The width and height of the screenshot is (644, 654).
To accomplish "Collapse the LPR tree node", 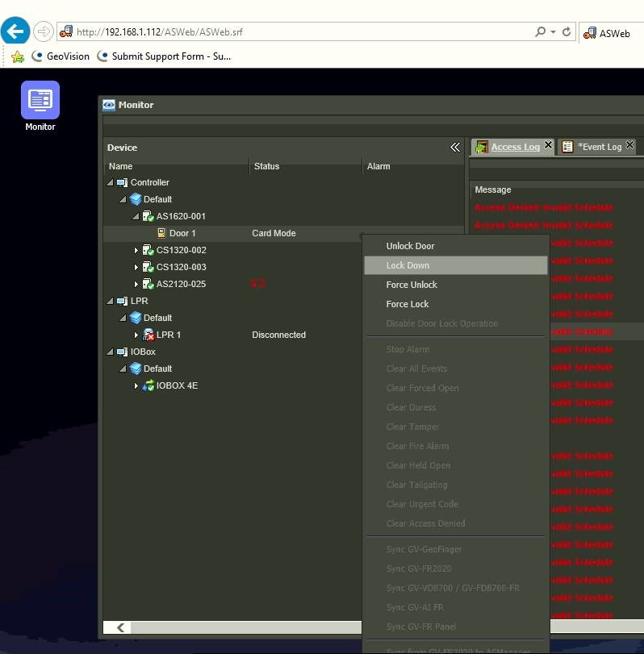I will coord(110,301).
